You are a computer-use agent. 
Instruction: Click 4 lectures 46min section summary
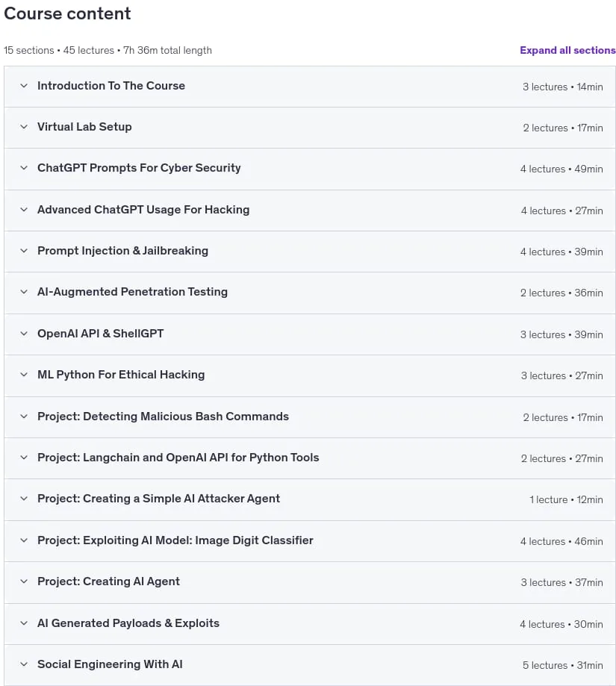(561, 542)
